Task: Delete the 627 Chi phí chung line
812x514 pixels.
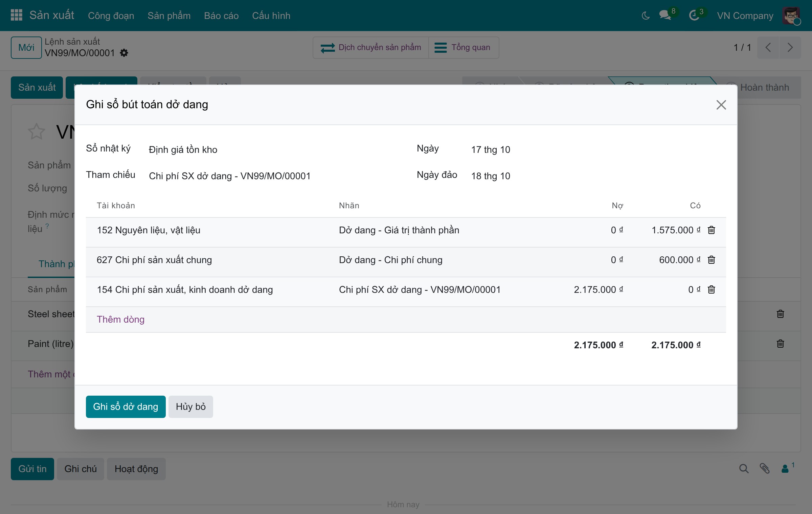Action: pyautogui.click(x=711, y=260)
